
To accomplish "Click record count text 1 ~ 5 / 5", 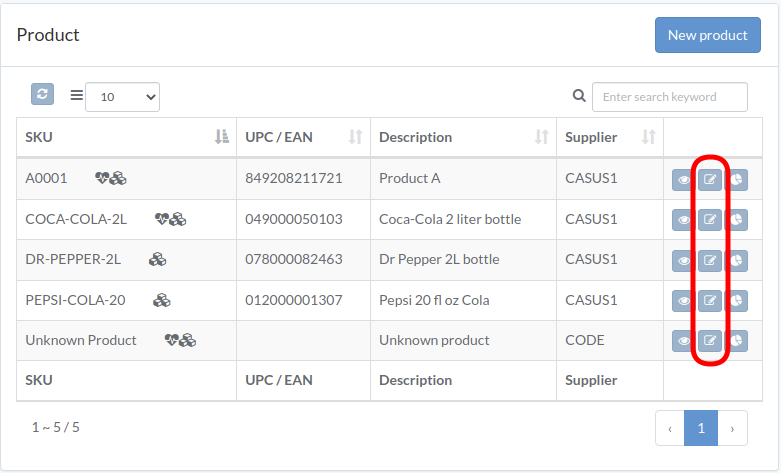I will tap(56, 427).
